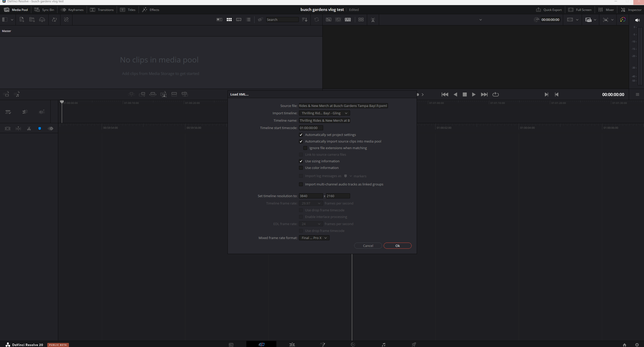Image resolution: width=644 pixels, height=347 pixels.
Task: Switch media pool to filmstrip view
Action: tap(239, 20)
